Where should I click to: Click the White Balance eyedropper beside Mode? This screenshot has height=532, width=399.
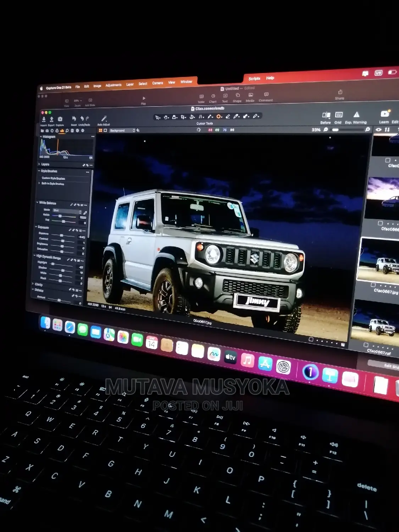(x=85, y=212)
